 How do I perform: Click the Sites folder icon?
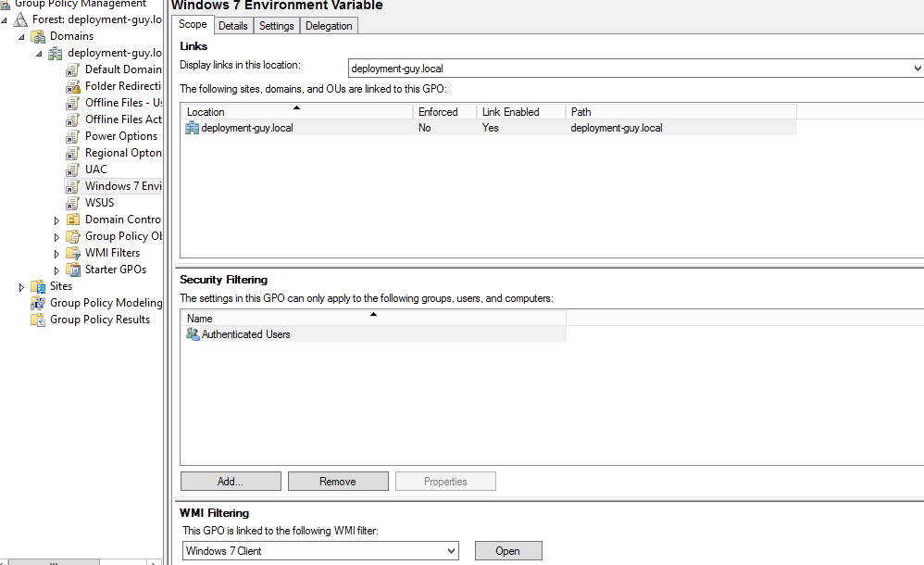[38, 286]
